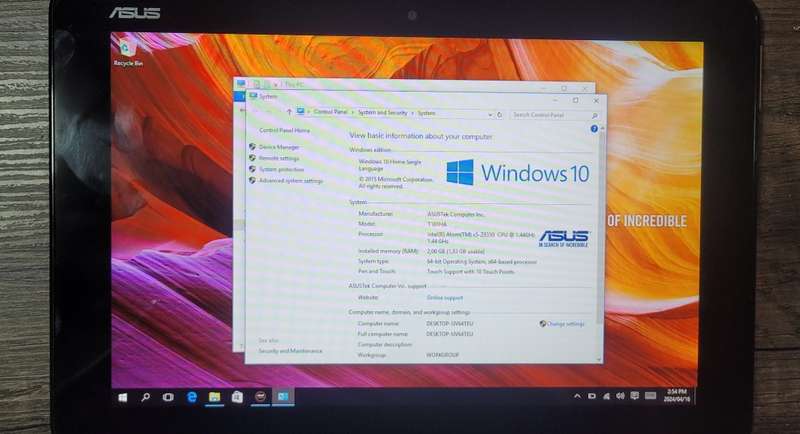Image resolution: width=800 pixels, height=434 pixels.
Task: Go to Control Panel in the breadcrumb
Action: coord(330,112)
